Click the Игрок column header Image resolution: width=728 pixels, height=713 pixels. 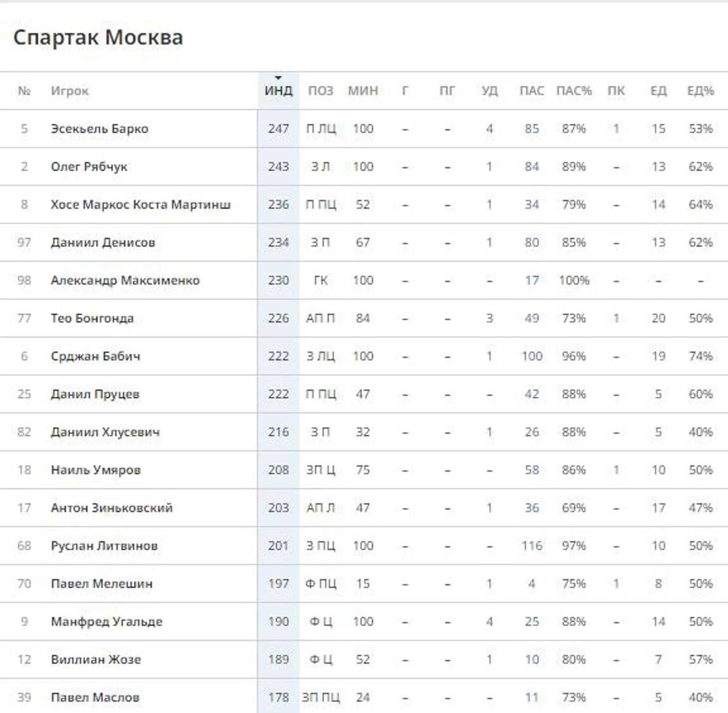coord(69,91)
